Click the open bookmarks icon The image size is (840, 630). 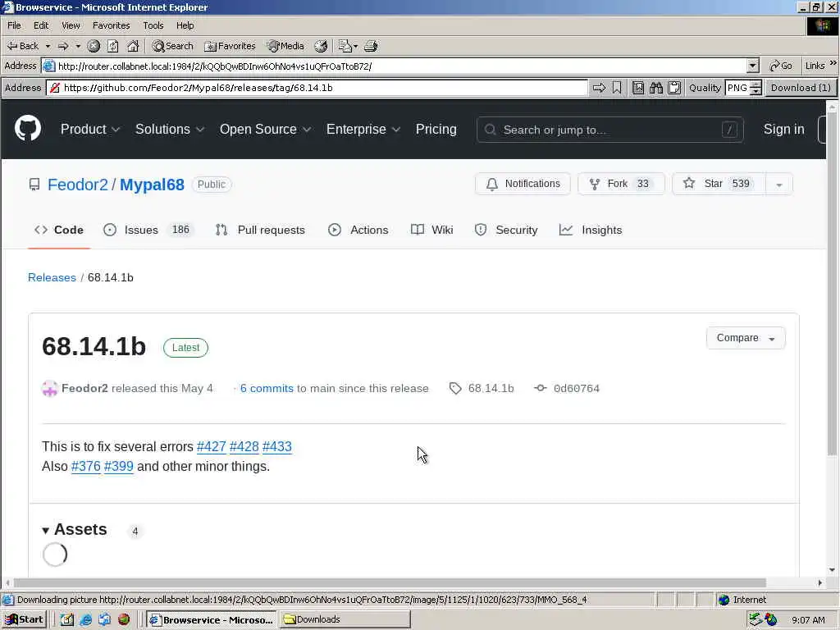(x=638, y=88)
